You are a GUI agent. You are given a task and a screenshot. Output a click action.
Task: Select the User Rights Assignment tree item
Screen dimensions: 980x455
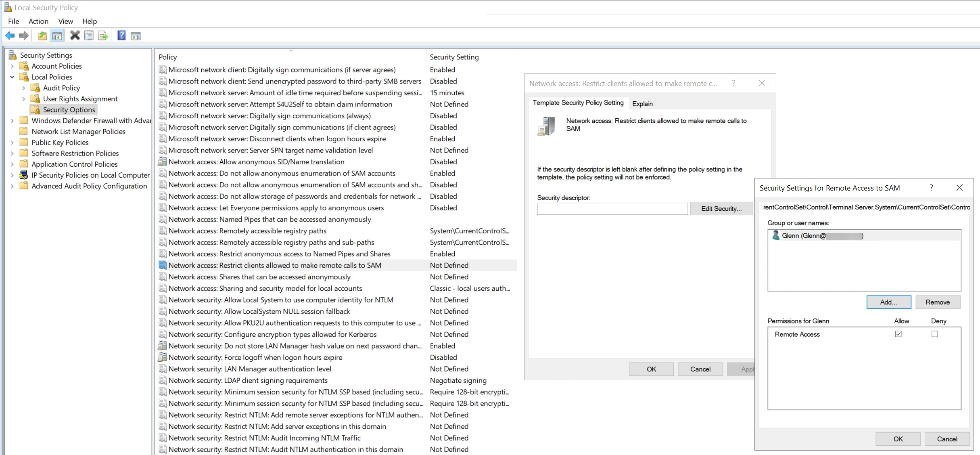click(x=80, y=99)
